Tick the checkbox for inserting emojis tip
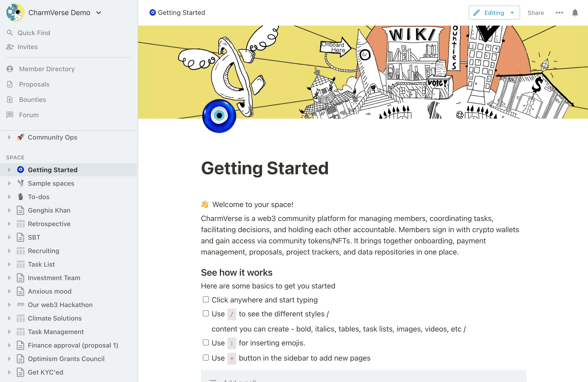 [206, 343]
